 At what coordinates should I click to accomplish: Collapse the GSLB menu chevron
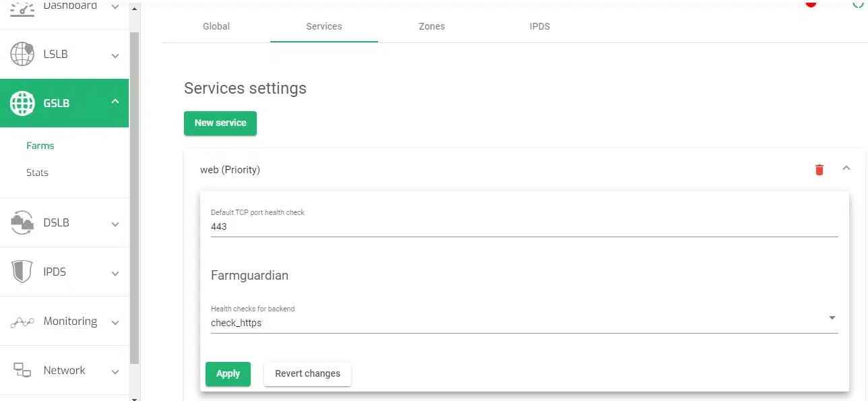pos(115,102)
